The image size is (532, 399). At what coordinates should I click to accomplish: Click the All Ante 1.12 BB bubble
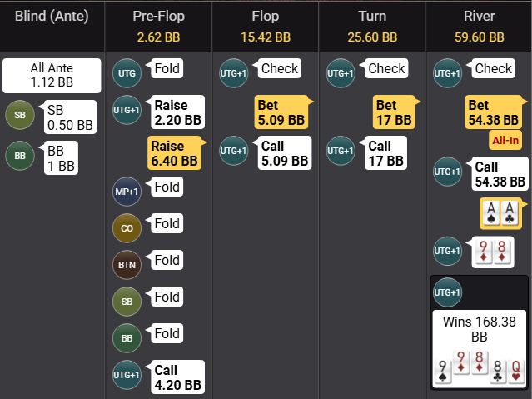(x=52, y=76)
